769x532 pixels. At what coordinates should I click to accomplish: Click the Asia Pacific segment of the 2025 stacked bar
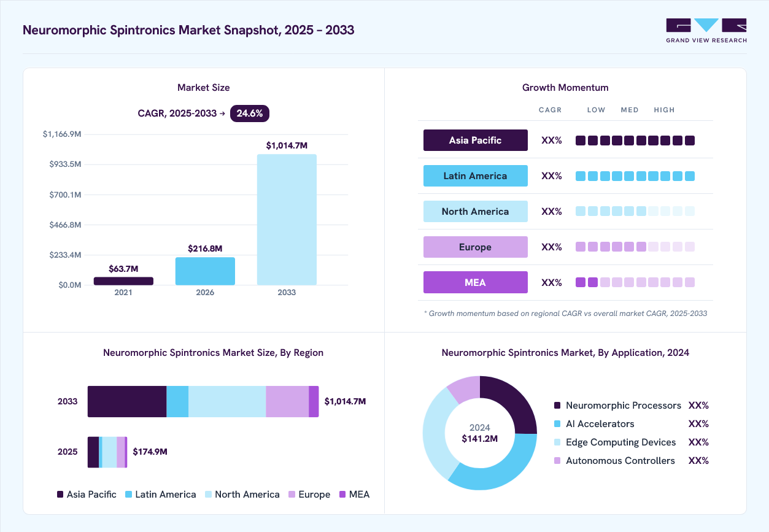tap(93, 452)
